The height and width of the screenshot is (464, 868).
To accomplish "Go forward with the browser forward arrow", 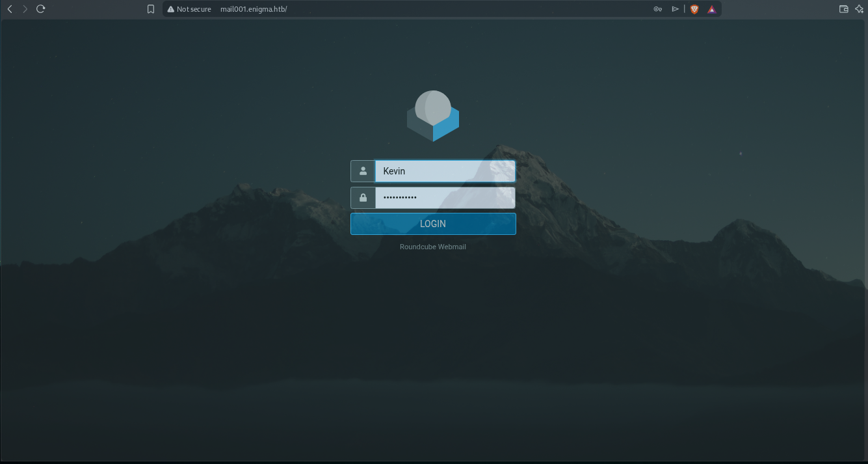I will pos(25,9).
